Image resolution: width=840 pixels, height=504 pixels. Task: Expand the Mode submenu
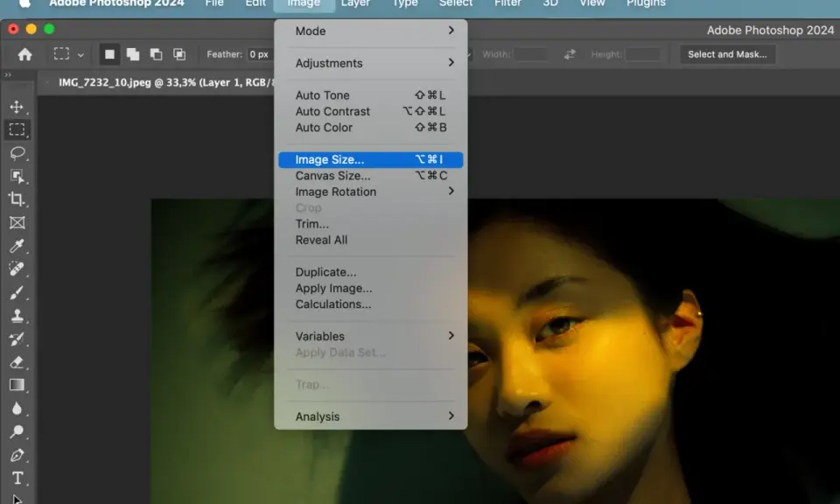(x=371, y=31)
